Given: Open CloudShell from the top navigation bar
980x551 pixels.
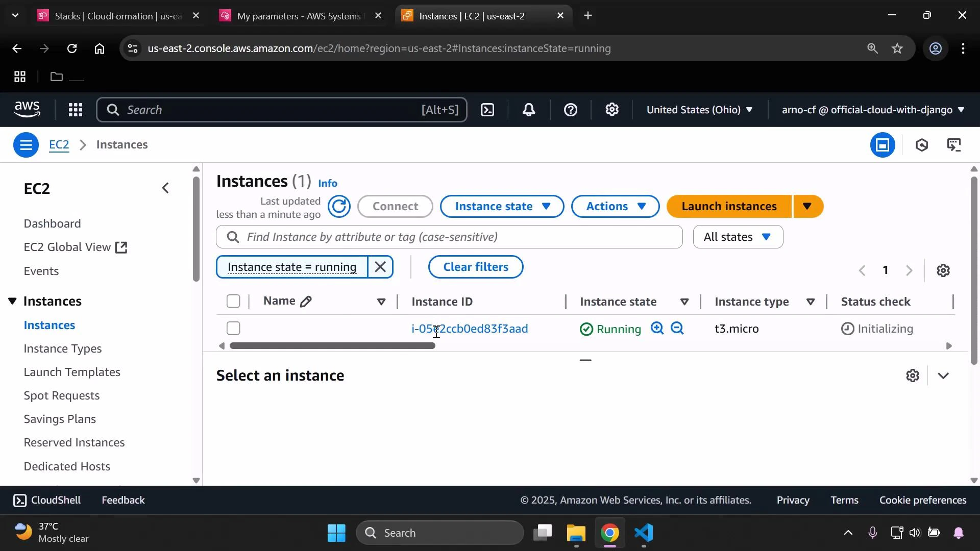Looking at the screenshot, I should [487, 110].
